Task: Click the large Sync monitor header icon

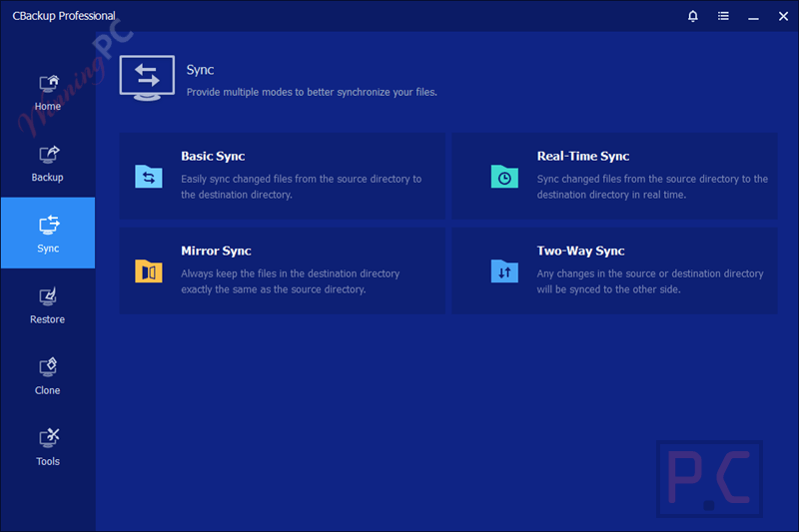Action: [147, 78]
